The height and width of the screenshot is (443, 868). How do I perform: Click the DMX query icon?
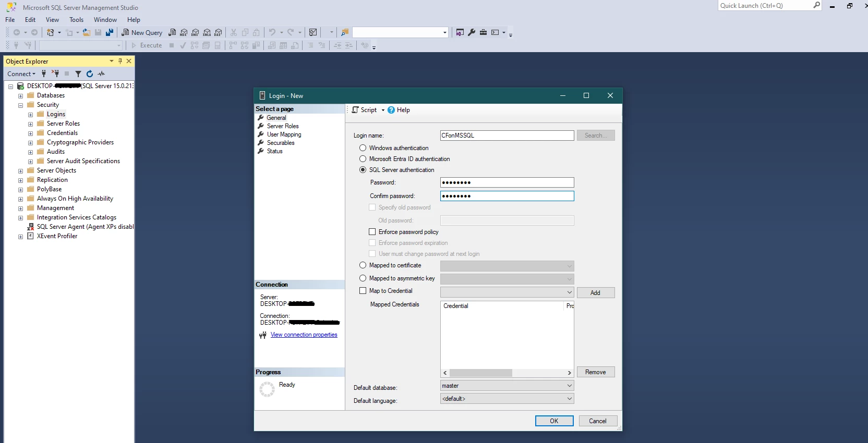click(x=195, y=32)
